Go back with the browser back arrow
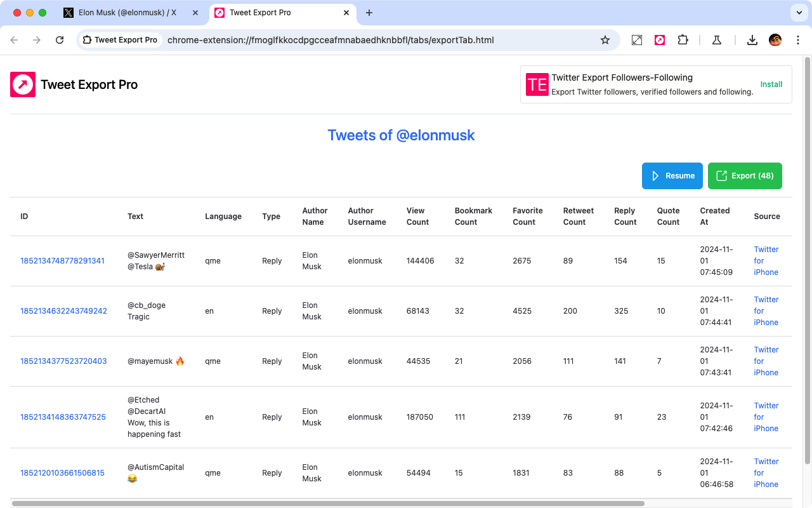The width and height of the screenshot is (812, 508). click(x=14, y=40)
